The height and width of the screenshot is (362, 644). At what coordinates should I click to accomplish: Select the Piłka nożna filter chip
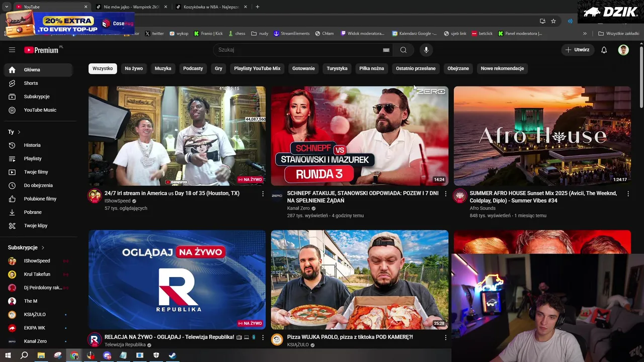pyautogui.click(x=372, y=68)
